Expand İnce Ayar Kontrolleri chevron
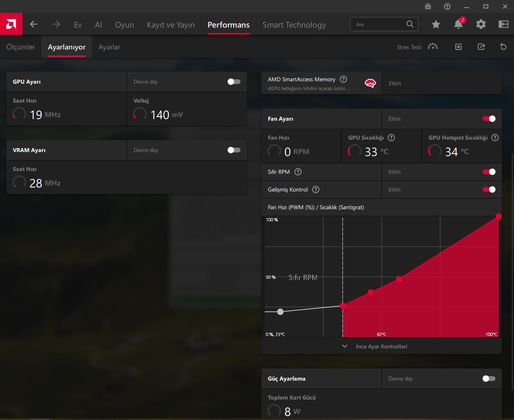Viewport: 514px width, 420px height. [x=345, y=346]
